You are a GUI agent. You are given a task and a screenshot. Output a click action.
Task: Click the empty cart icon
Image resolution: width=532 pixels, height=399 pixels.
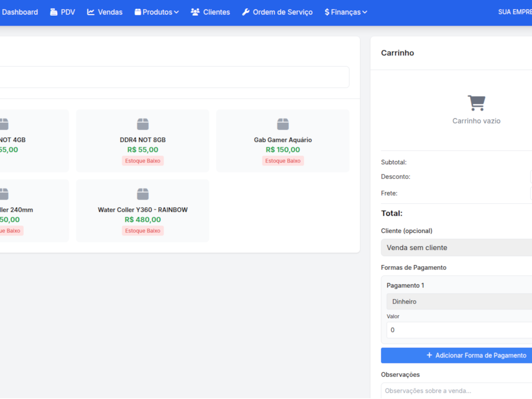click(476, 103)
